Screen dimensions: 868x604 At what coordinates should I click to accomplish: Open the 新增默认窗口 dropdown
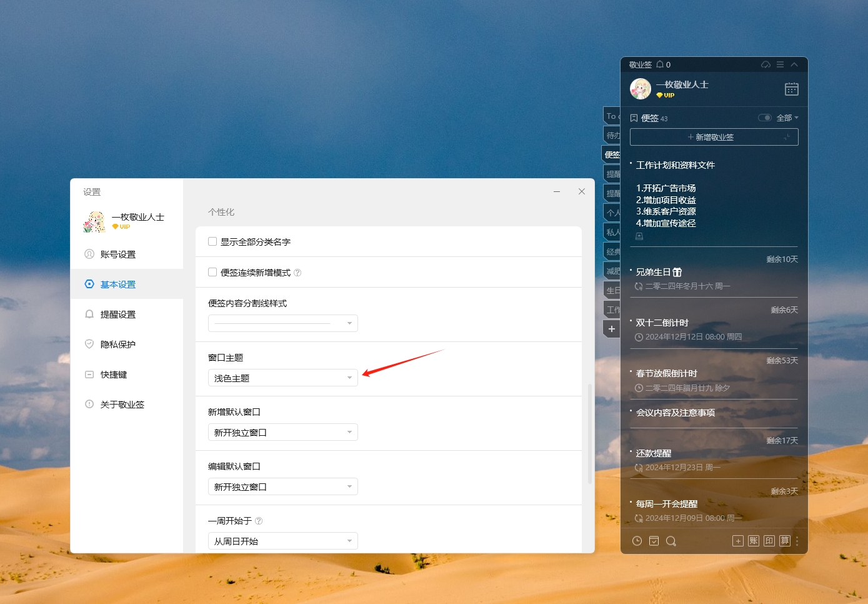point(282,432)
